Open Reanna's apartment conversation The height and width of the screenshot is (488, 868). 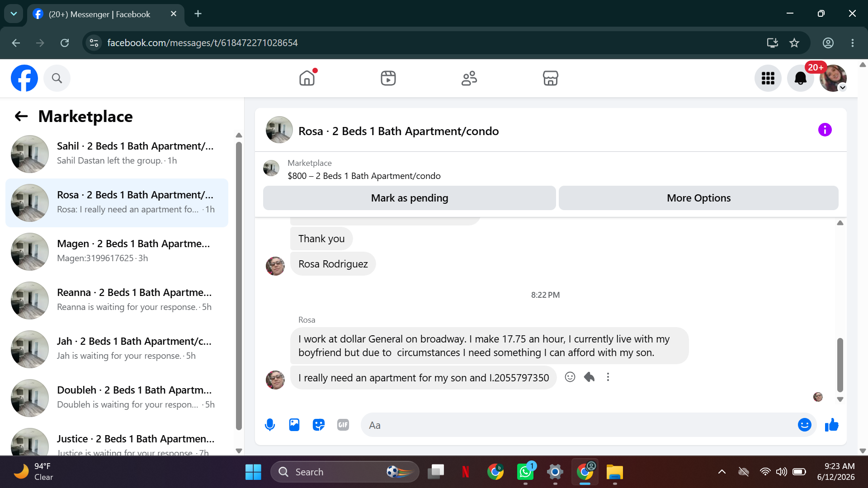[x=117, y=300]
